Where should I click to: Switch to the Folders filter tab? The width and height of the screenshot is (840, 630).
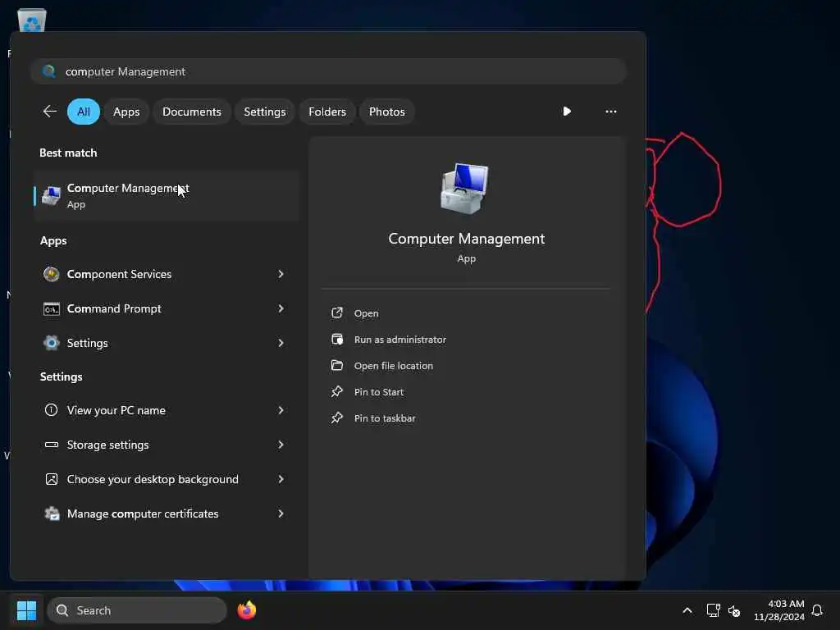click(327, 112)
